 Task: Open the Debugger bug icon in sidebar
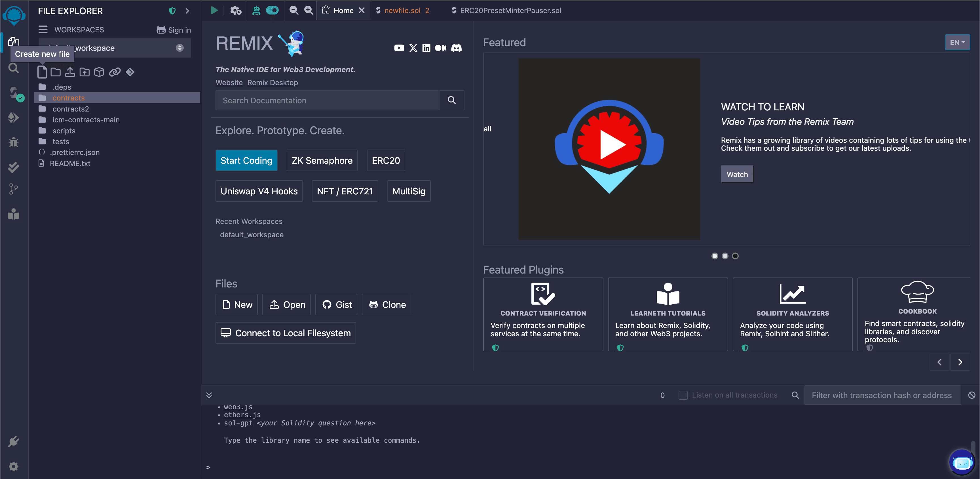pyautogui.click(x=14, y=142)
